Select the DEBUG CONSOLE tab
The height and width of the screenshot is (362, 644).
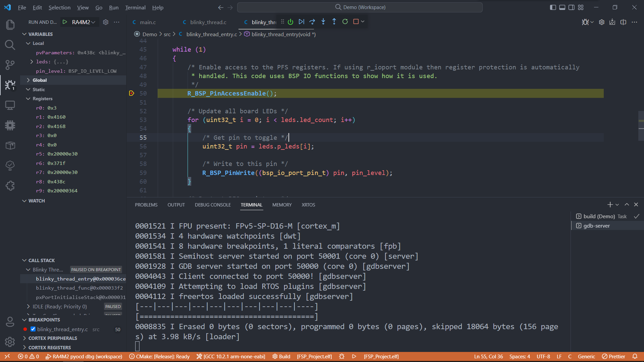[x=213, y=205]
